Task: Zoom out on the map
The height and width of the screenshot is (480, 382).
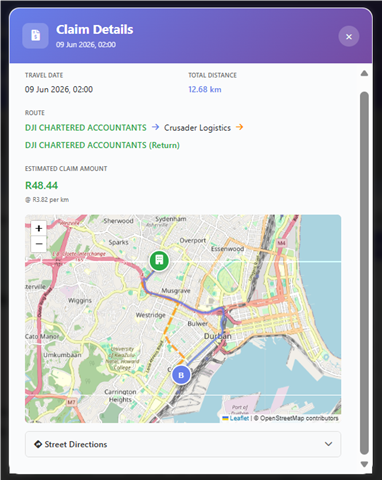Action: 39,244
